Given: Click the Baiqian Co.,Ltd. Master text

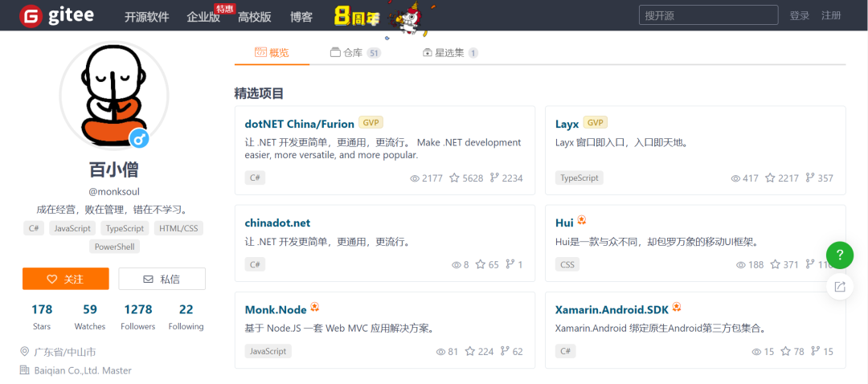Looking at the screenshot, I should tap(83, 370).
